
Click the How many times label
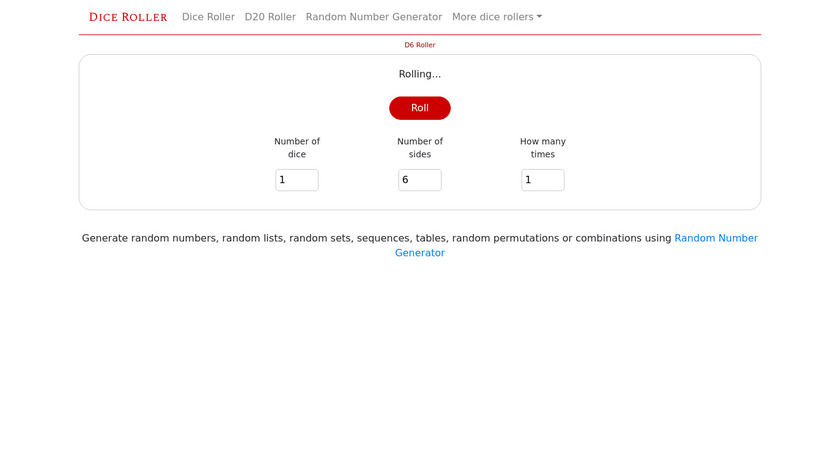[543, 148]
